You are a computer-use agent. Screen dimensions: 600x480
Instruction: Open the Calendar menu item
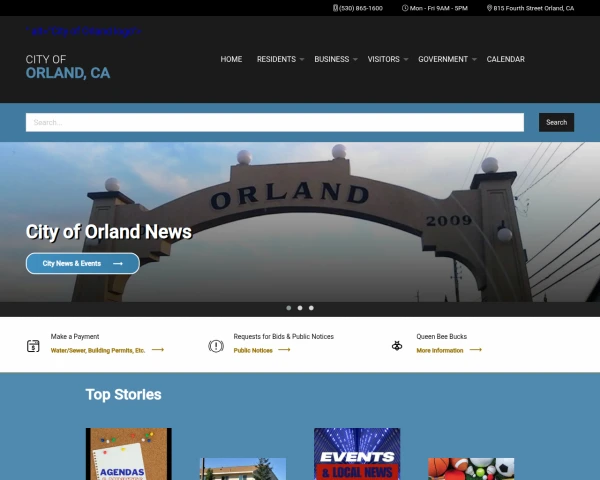coord(505,59)
